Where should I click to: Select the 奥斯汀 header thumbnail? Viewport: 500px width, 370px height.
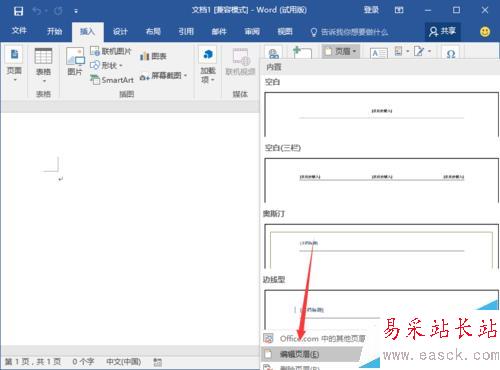(x=382, y=246)
